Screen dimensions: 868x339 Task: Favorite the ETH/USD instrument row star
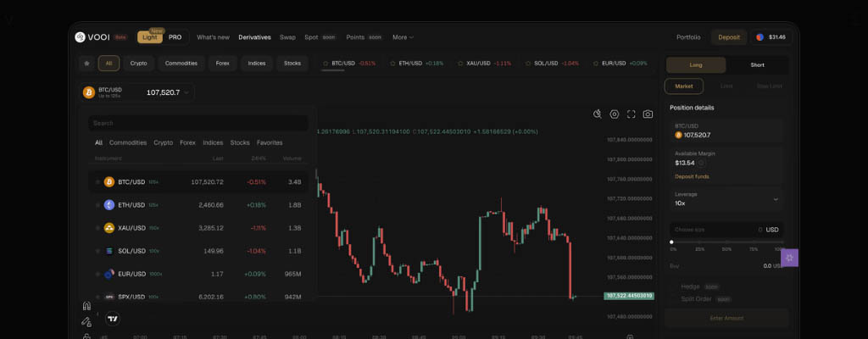97,205
